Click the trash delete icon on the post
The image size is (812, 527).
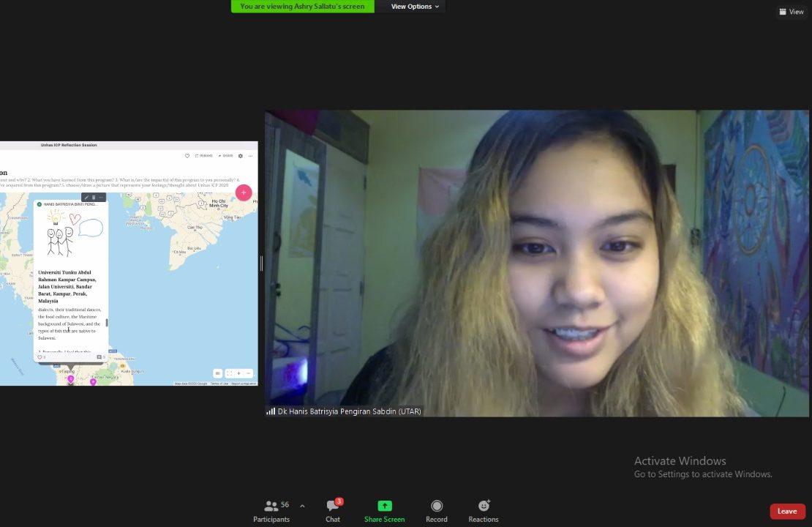click(94, 198)
